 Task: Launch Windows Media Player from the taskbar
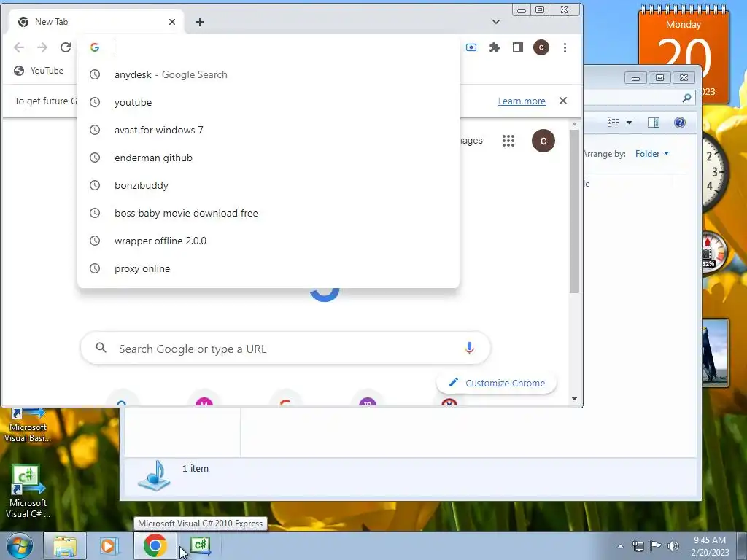coord(109,545)
